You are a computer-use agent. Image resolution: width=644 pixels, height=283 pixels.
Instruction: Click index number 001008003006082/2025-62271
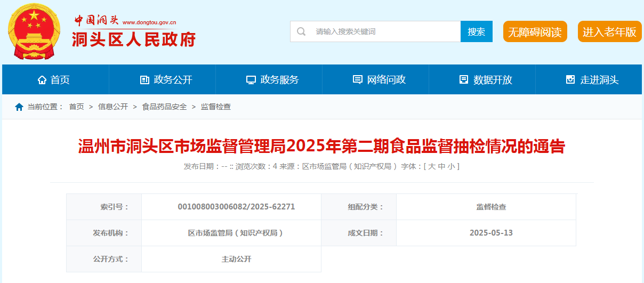(x=236, y=207)
